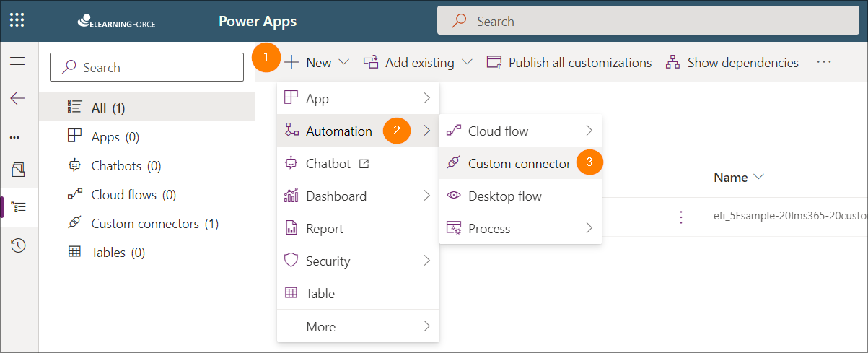The height and width of the screenshot is (353, 868).
Task: Click the Chatbot external link icon
Action: tap(364, 164)
